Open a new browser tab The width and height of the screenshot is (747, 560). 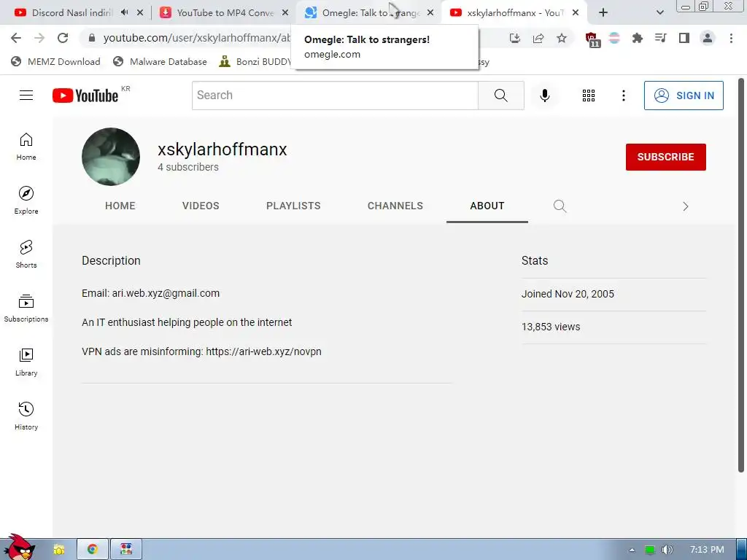603,12
